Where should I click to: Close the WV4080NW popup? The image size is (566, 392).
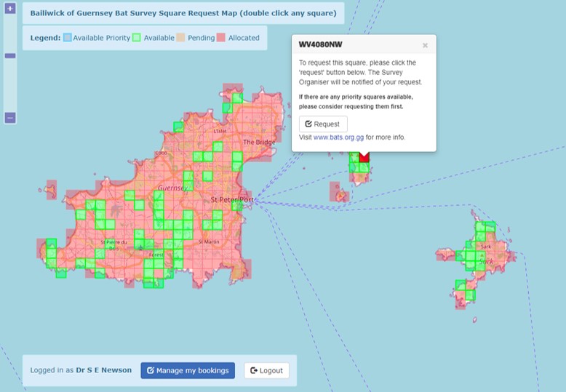(425, 45)
